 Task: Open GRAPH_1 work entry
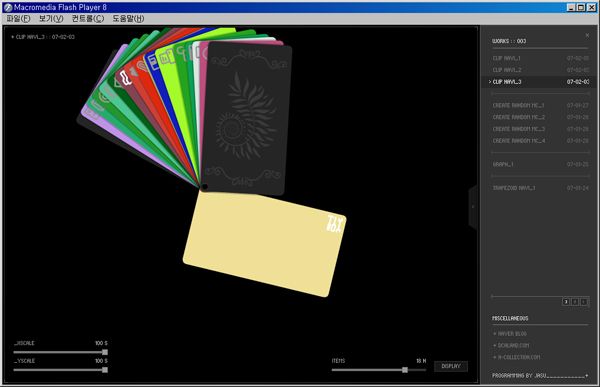tap(540, 164)
